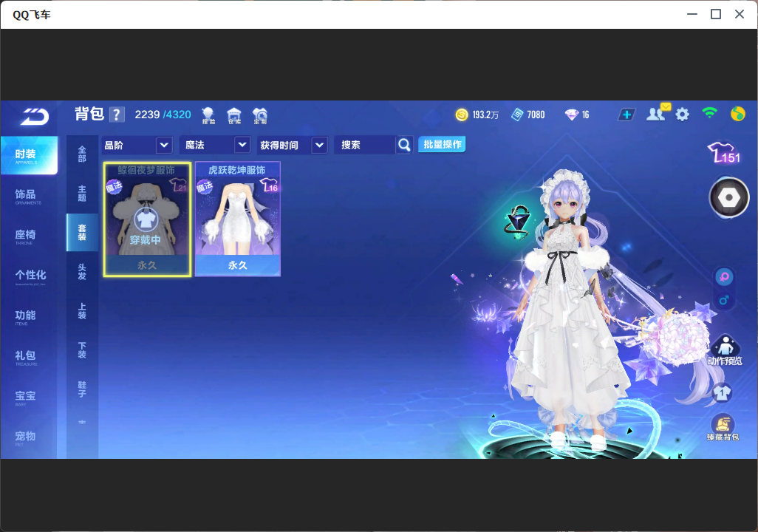Click the 背包 backpack title

(89, 114)
